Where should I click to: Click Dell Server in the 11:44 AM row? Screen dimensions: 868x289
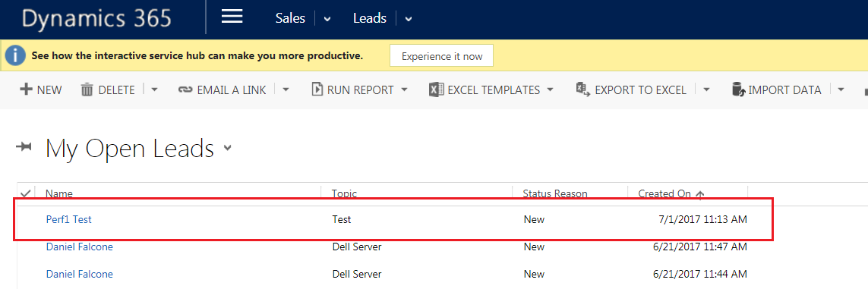coord(357,274)
